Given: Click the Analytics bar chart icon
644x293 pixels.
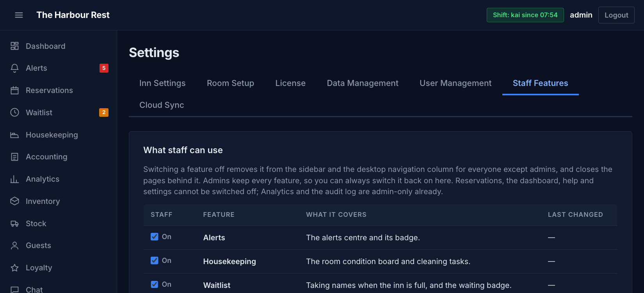Looking at the screenshot, I should tap(14, 179).
